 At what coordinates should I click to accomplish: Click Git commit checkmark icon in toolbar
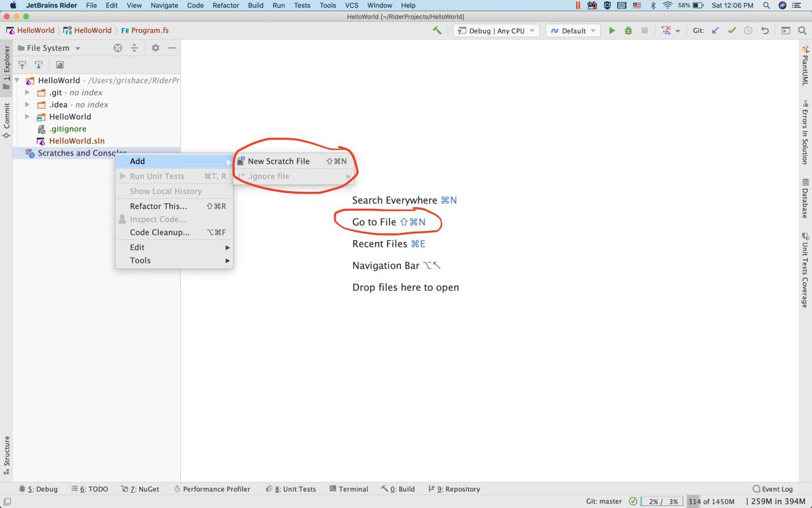click(732, 30)
